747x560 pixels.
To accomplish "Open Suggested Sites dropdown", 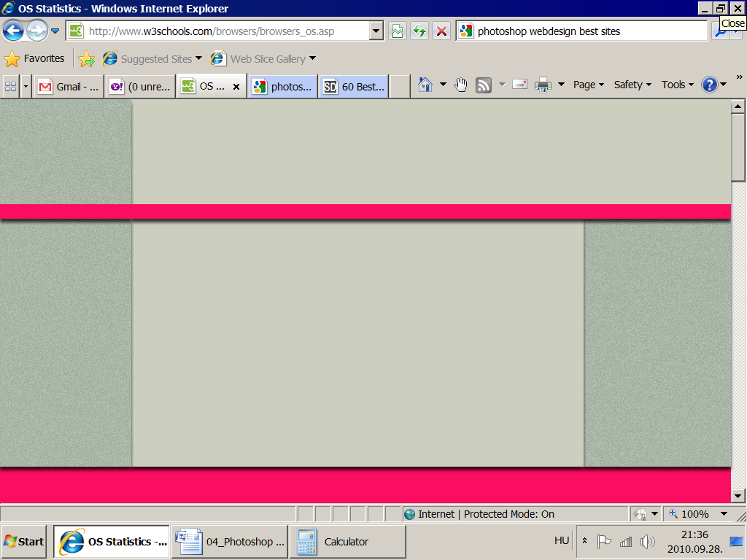I will pos(152,58).
